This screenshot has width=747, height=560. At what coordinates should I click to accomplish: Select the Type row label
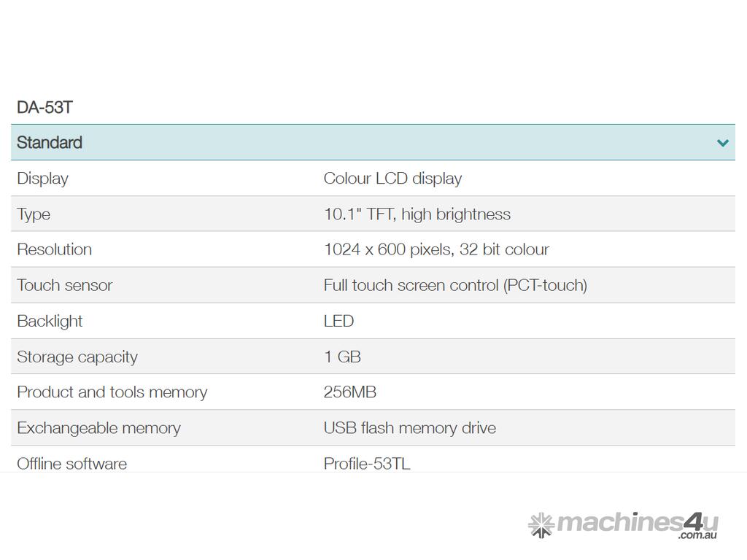(x=34, y=214)
